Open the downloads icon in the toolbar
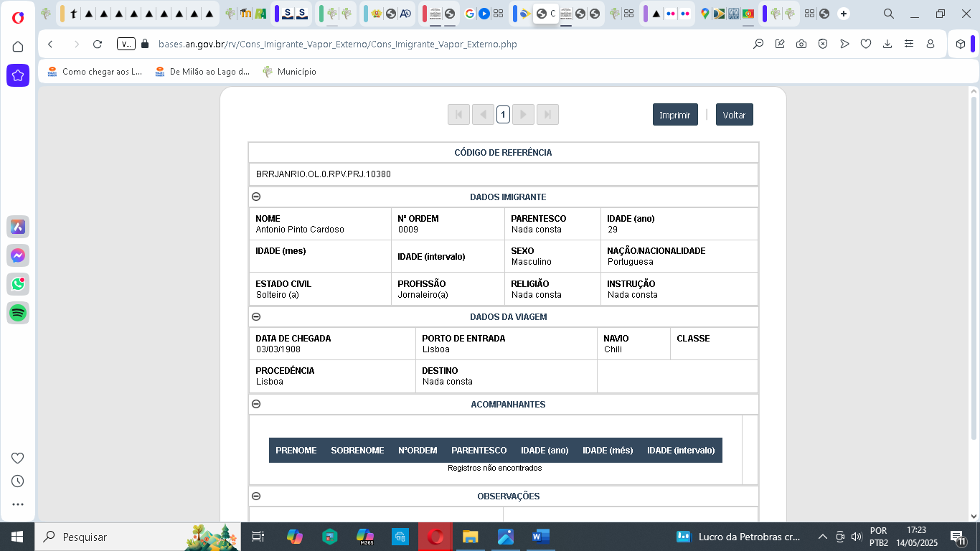 click(x=887, y=44)
